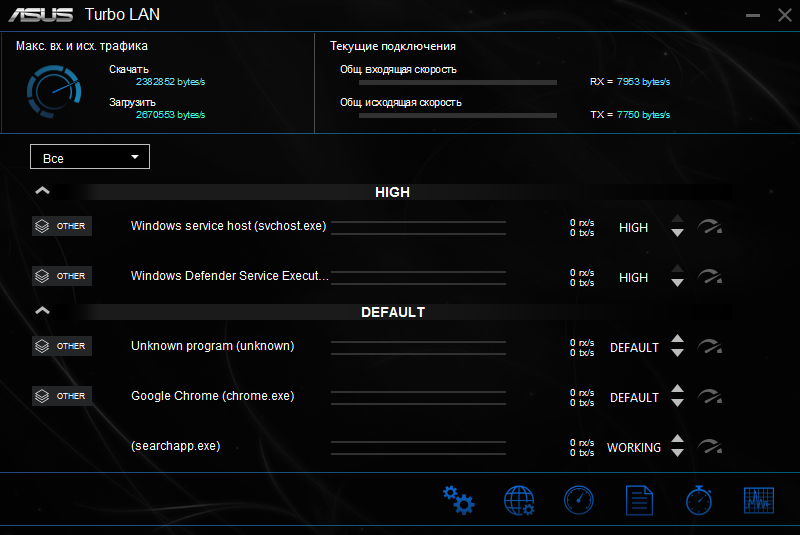Click the HIGH group header title
Screen dimensions: 800x535
pos(392,192)
